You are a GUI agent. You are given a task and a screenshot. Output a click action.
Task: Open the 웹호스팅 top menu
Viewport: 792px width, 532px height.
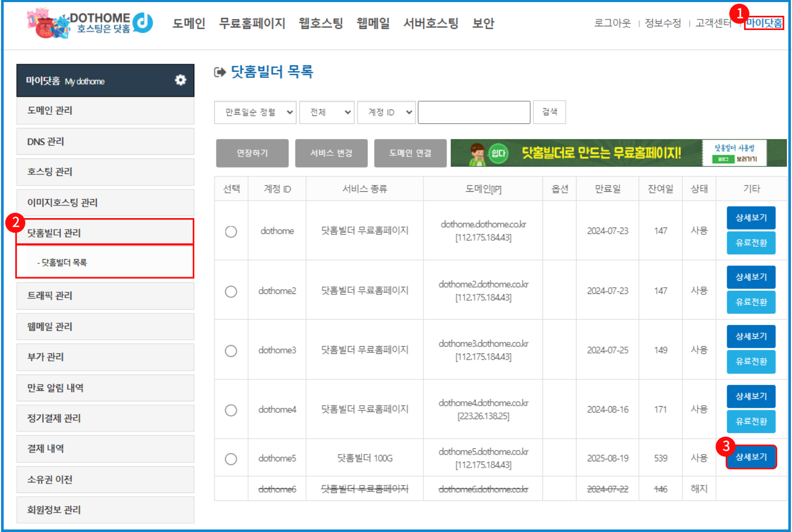321,23
